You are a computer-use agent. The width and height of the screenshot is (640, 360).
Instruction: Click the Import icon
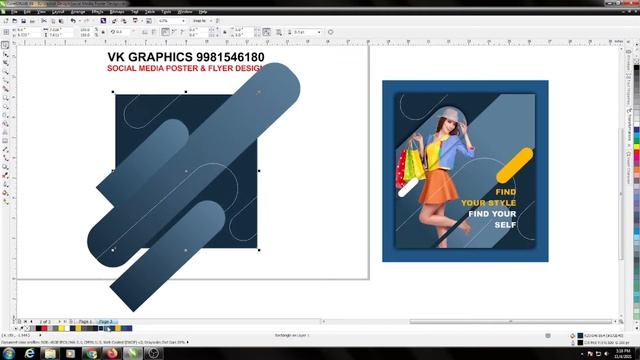pyautogui.click(x=114, y=21)
